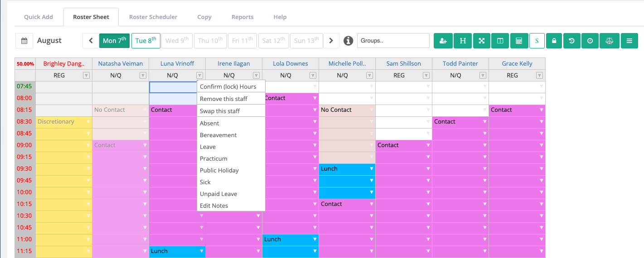Select Public Holiday from the context menu
The image size is (644, 258).
231,170
